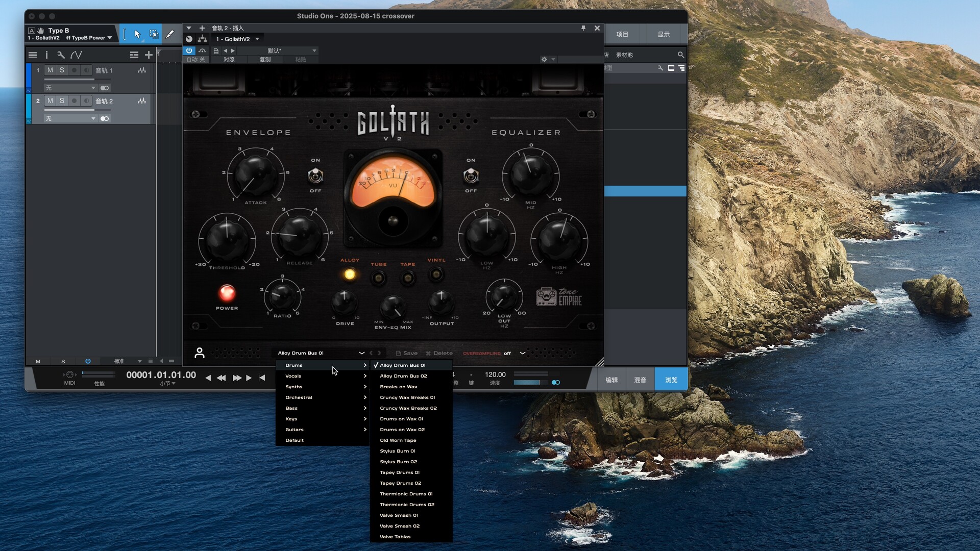Image resolution: width=980 pixels, height=551 pixels.
Task: Flip the Equalizer ON/OFF switch
Action: 471,176
